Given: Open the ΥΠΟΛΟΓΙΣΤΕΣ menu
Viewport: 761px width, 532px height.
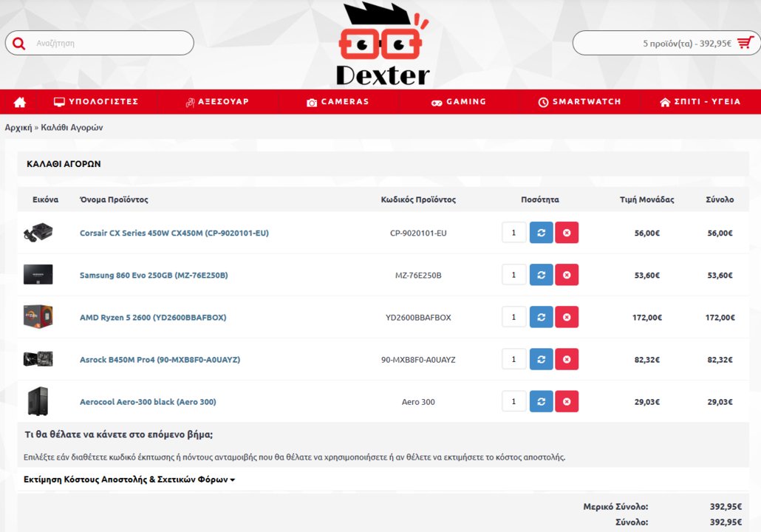Looking at the screenshot, I should pyautogui.click(x=96, y=101).
